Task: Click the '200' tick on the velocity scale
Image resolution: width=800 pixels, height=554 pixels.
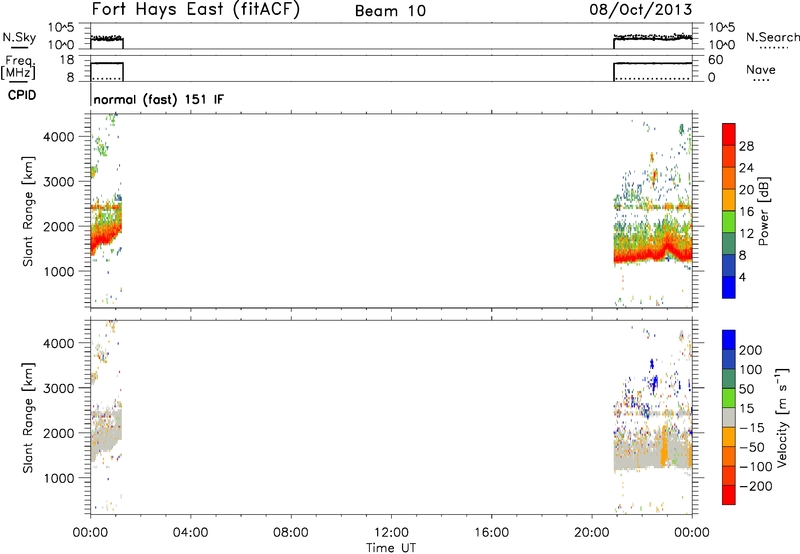Action: 751,350
